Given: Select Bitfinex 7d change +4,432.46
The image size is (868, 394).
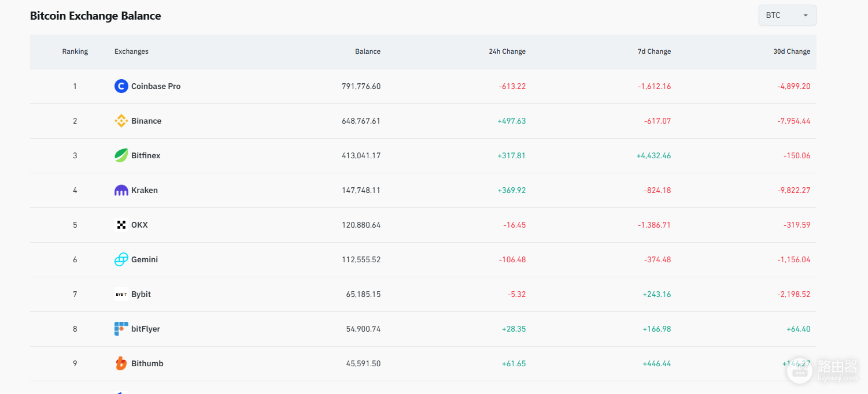Looking at the screenshot, I should (x=654, y=155).
